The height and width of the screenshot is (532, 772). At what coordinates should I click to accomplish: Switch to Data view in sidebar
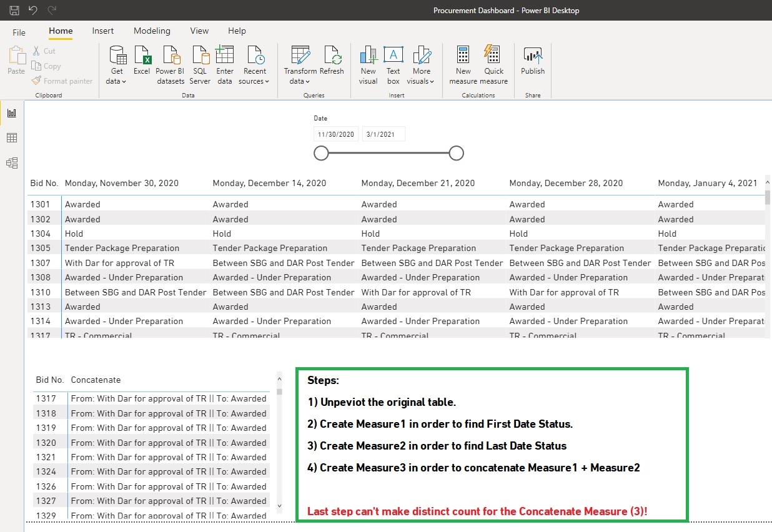click(x=12, y=138)
